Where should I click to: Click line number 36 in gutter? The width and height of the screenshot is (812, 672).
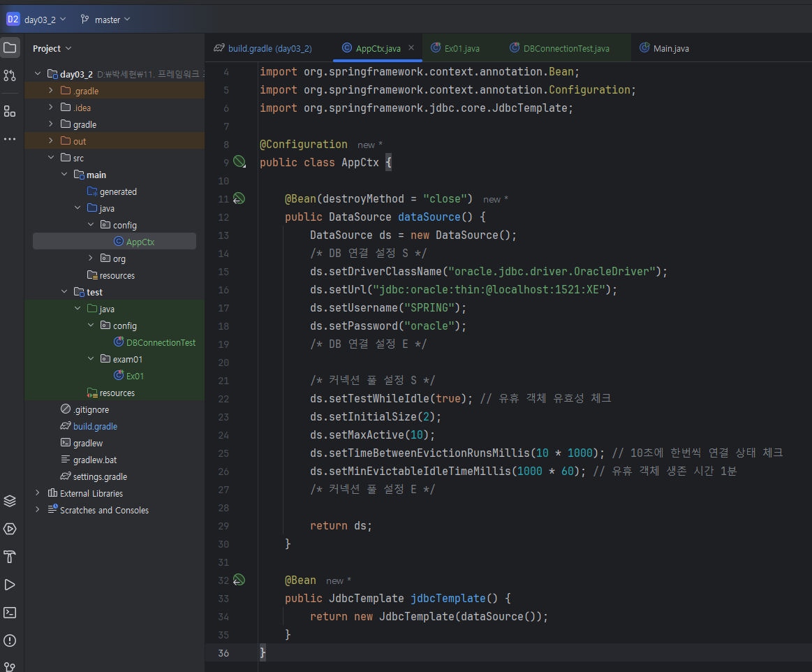[223, 653]
